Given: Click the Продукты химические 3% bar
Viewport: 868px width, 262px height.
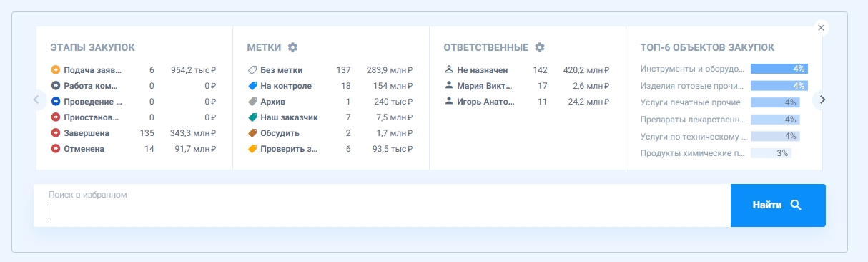Looking at the screenshot, I should [771, 153].
